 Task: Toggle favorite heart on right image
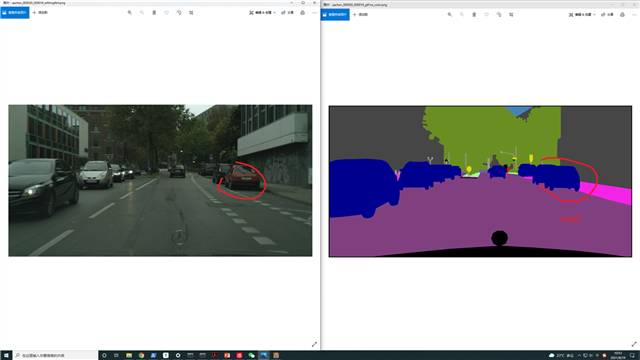tap(487, 15)
